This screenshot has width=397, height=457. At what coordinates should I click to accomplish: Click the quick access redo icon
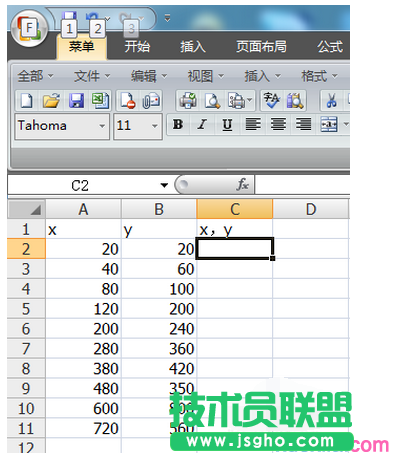127,18
